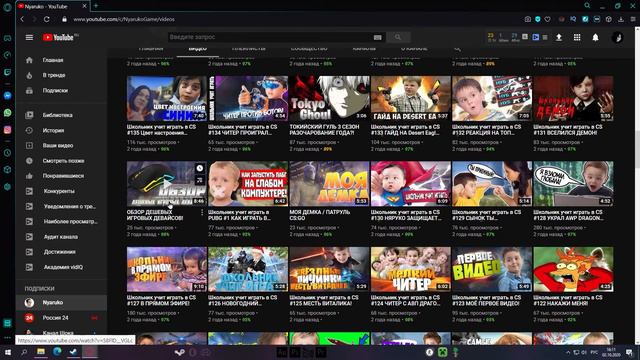
Task: Open the Extensions cube icon in the sidebar
Action: click(7, 170)
